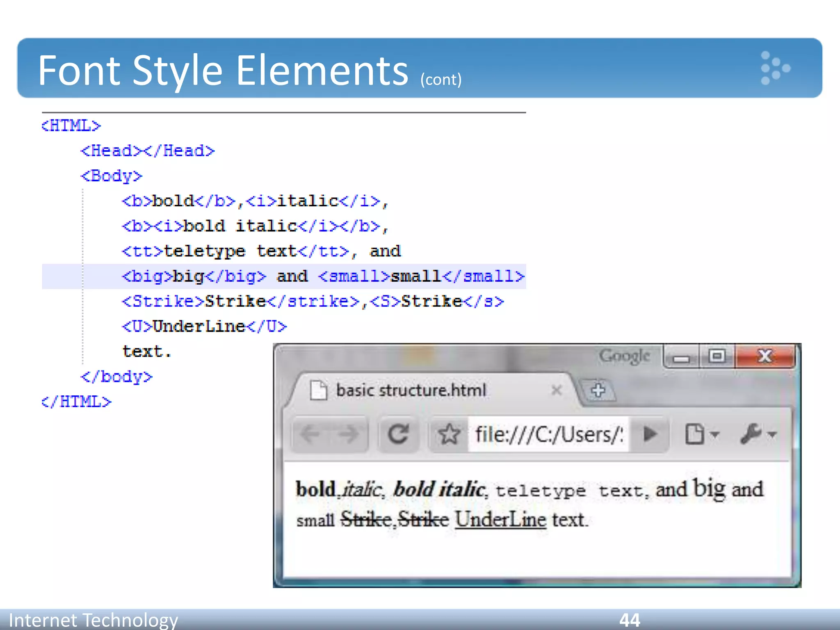Click the 'teletype text' rendered words
This screenshot has width=840, height=630.
click(569, 491)
